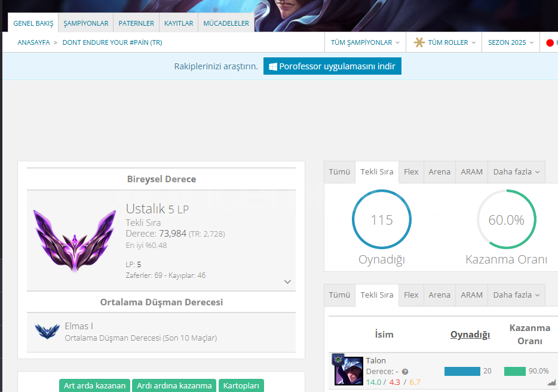Click the Zaferler: 69 - Kayıplar: 46 text
Viewport: 558px width, 392px height.
[165, 275]
